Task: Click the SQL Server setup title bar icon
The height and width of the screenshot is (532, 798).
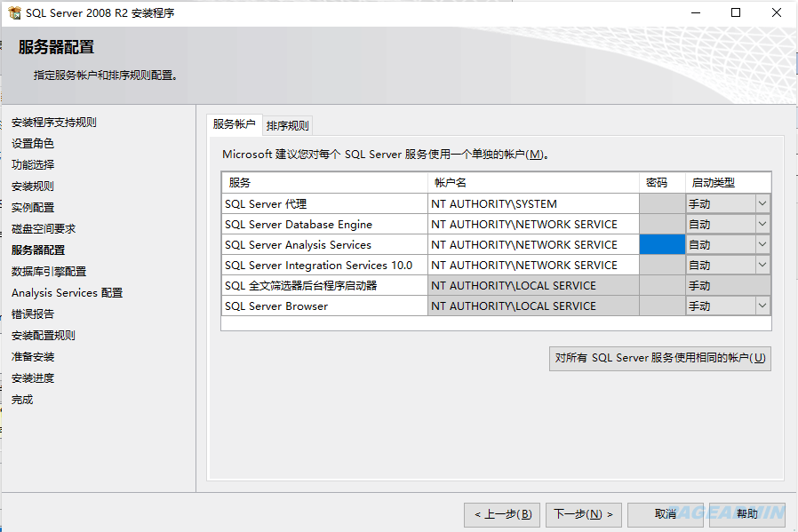Action: click(x=14, y=12)
